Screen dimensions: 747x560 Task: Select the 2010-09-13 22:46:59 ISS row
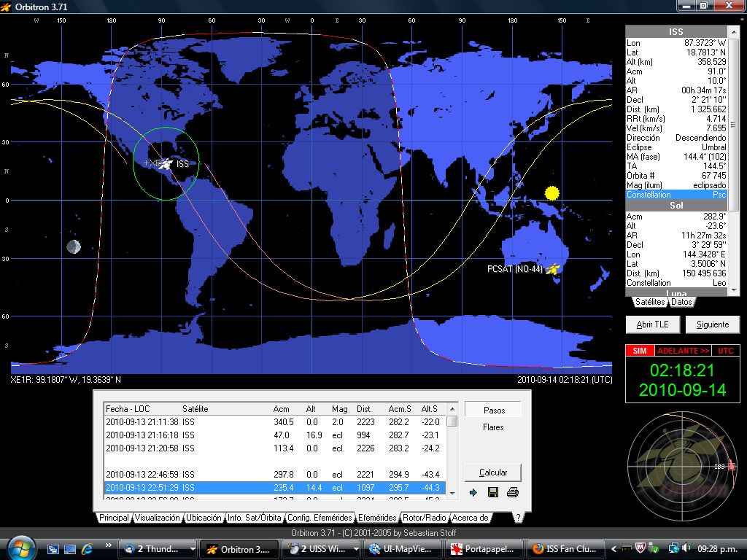click(x=275, y=474)
